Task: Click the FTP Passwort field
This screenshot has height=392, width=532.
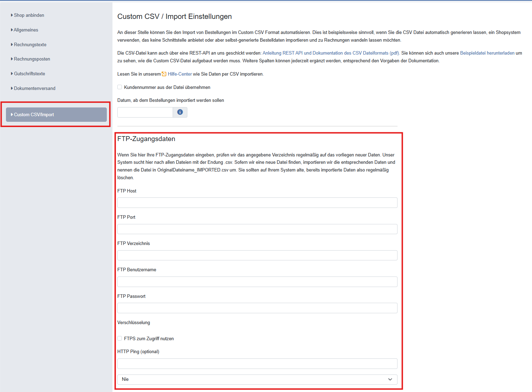Action: [x=257, y=308]
